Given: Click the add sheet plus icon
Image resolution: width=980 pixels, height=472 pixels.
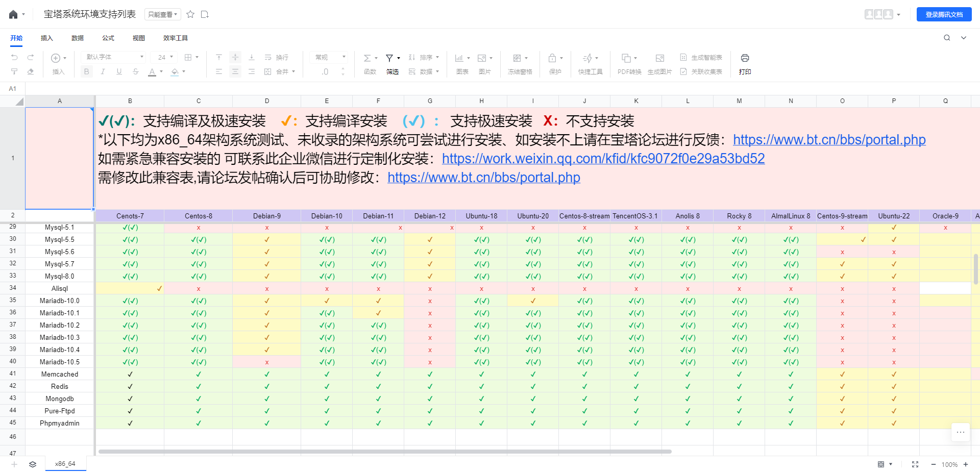Looking at the screenshot, I should click(x=14, y=464).
